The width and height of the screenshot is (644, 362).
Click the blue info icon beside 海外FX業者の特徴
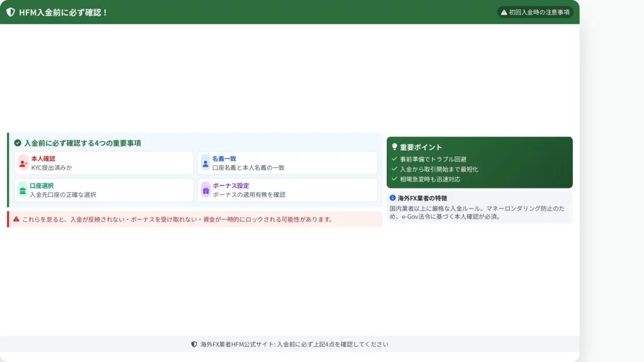point(392,198)
